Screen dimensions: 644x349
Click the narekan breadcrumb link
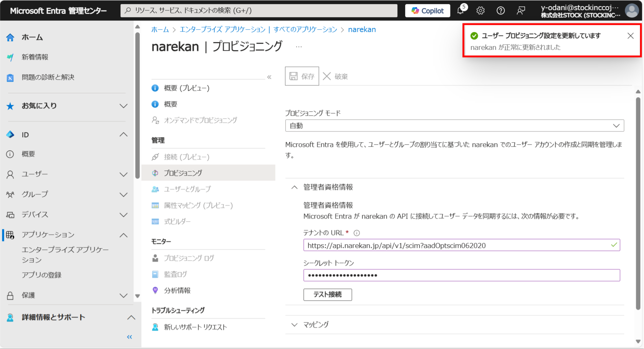362,30
